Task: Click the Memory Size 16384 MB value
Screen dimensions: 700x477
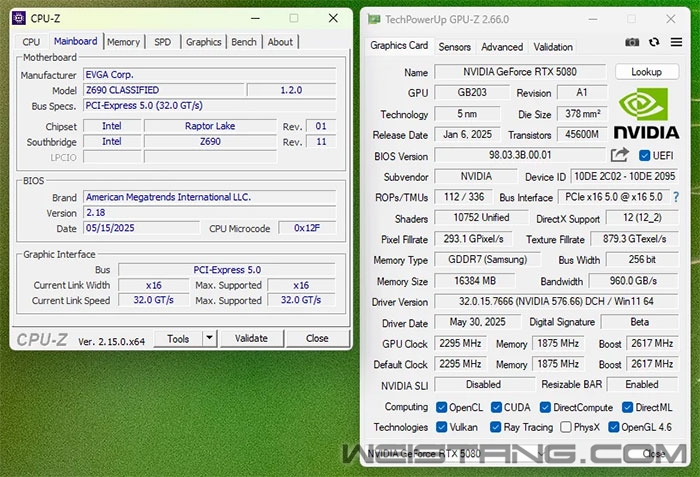Action: [475, 280]
